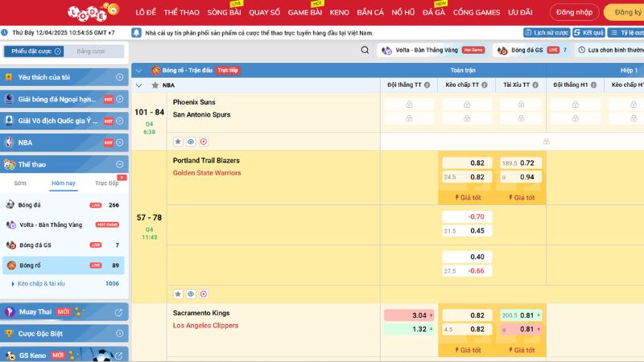Collapse the Thể thao sidebar section
This screenshot has width=644, height=362.
119,164
